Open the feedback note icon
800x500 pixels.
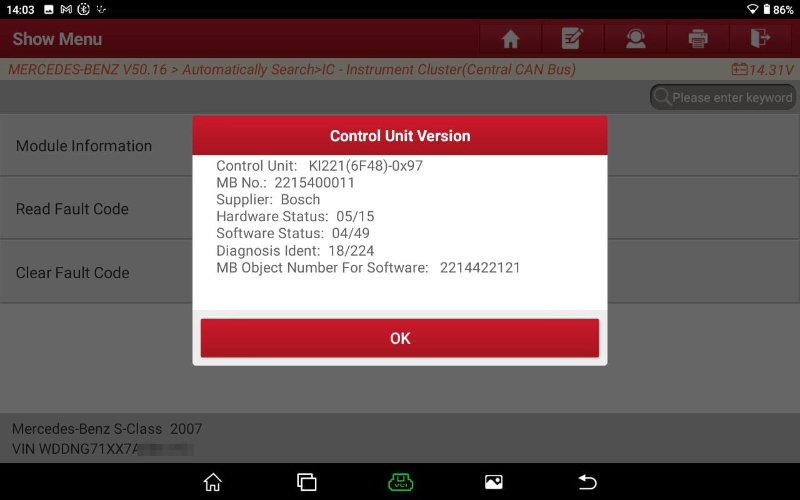572,39
